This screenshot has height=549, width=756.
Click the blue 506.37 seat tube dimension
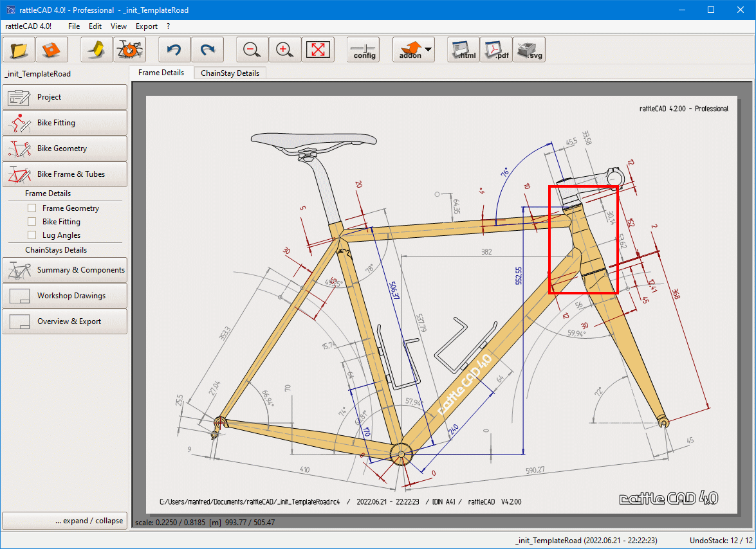[x=395, y=291]
